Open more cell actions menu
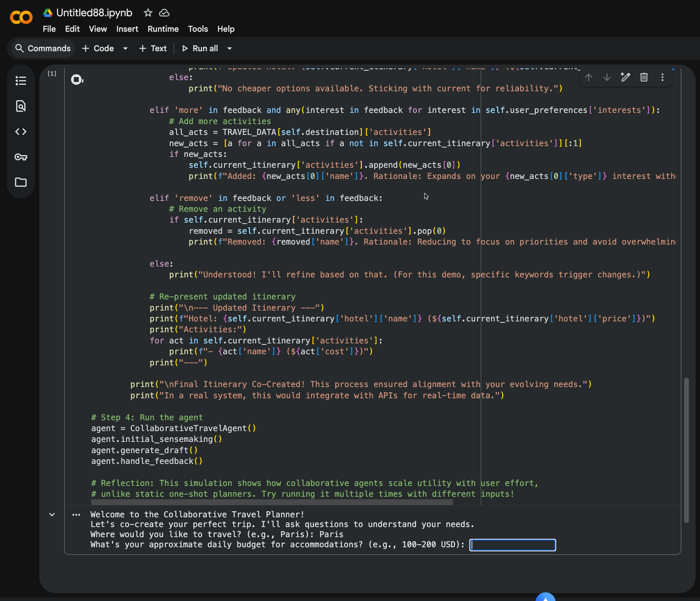 [x=662, y=77]
